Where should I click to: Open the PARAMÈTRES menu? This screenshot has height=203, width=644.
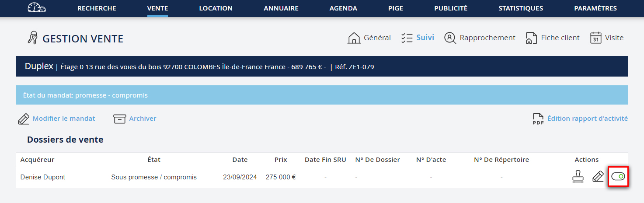(x=595, y=8)
